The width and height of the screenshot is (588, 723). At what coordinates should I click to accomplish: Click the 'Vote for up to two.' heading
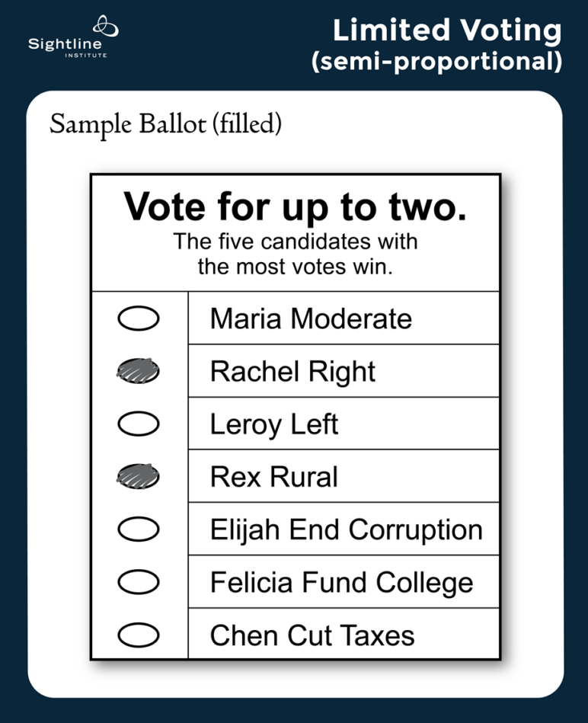point(295,207)
